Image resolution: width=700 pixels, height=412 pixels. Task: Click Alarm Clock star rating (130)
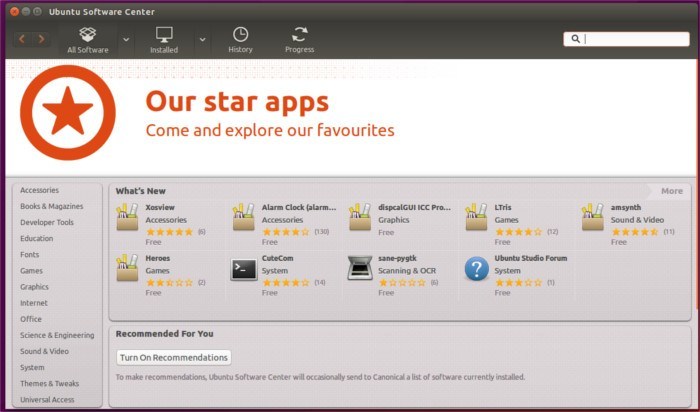[x=286, y=232]
